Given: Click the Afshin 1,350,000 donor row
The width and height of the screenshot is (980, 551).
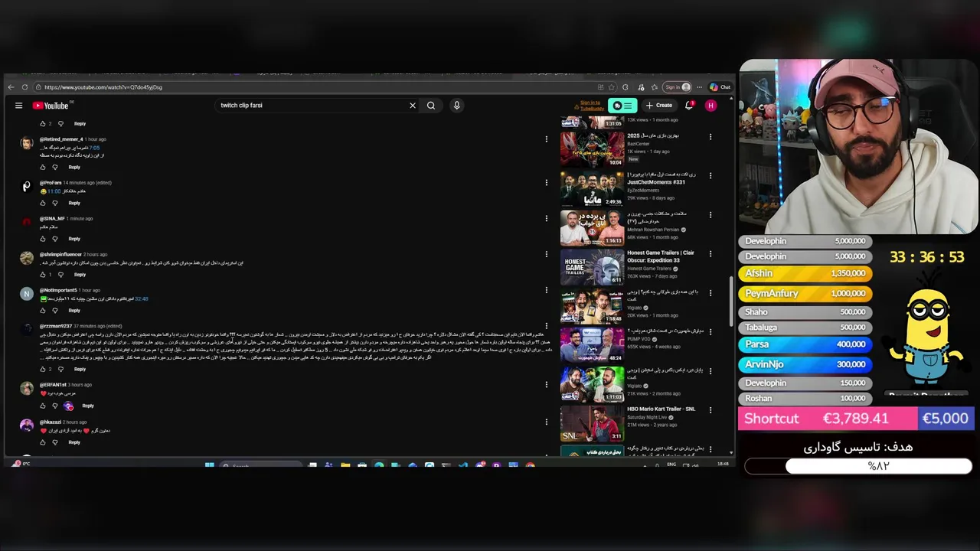Looking at the screenshot, I should pos(805,273).
